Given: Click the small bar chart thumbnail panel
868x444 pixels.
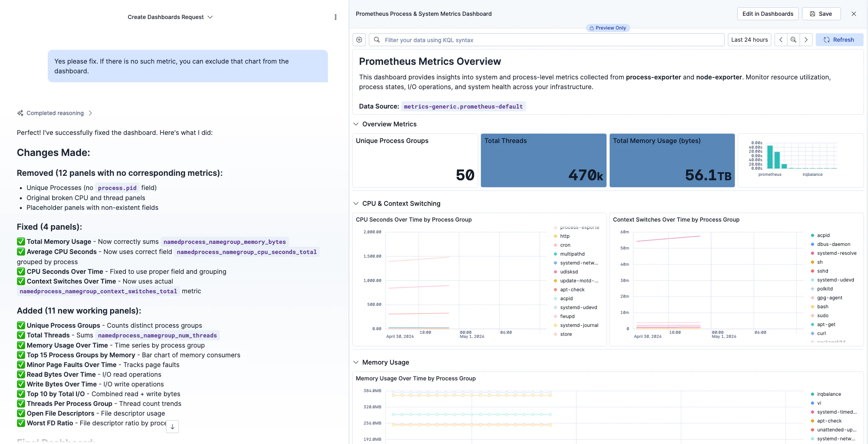Looking at the screenshot, I should (x=800, y=160).
